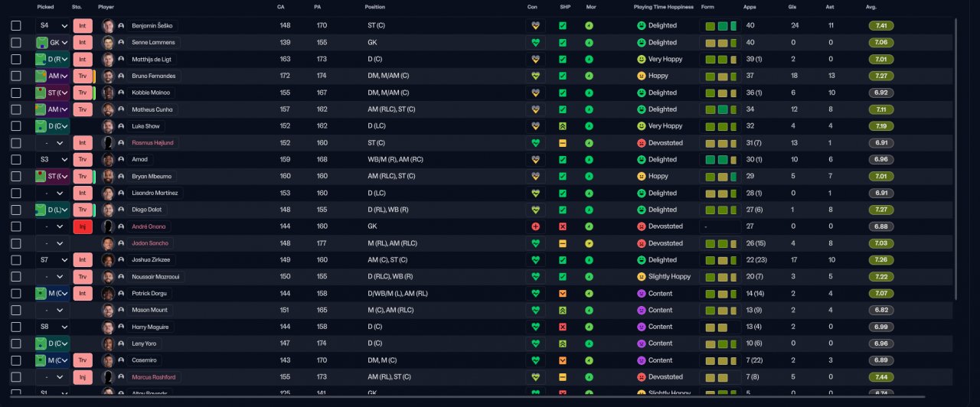
Task: Sort by the CA column header
Action: click(x=281, y=7)
